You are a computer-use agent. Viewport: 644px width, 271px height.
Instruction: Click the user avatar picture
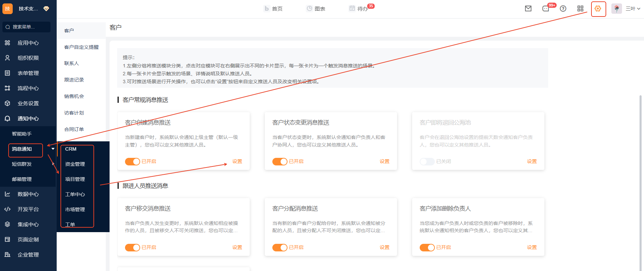click(617, 9)
